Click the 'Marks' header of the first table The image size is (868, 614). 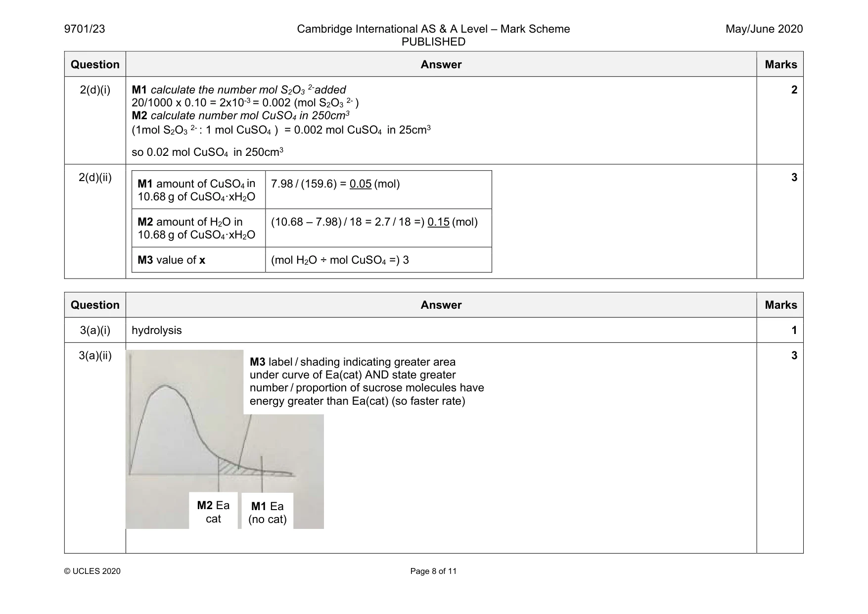[780, 64]
